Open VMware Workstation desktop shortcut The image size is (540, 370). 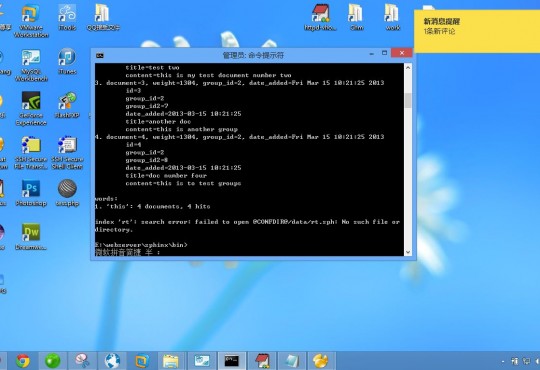tap(31, 20)
